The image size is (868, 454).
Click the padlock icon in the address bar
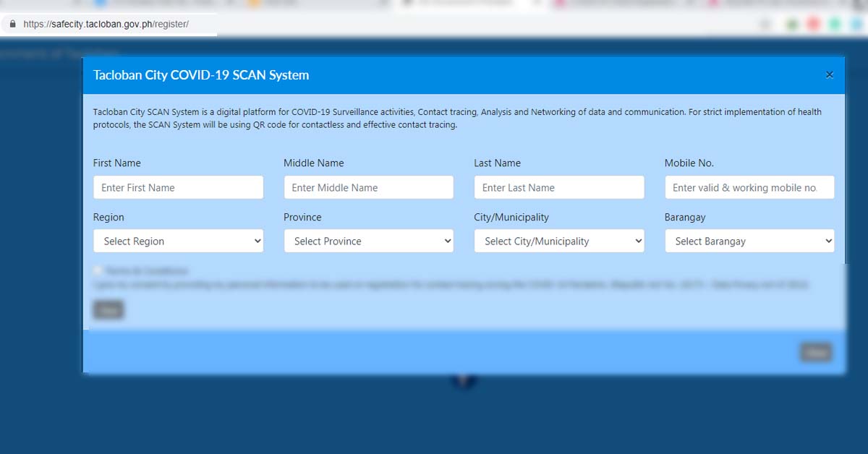pyautogui.click(x=12, y=24)
